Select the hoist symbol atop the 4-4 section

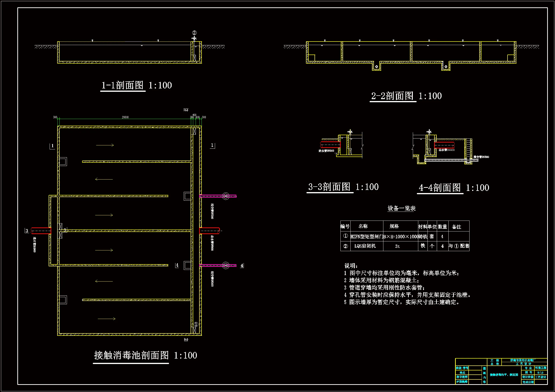[429, 132]
